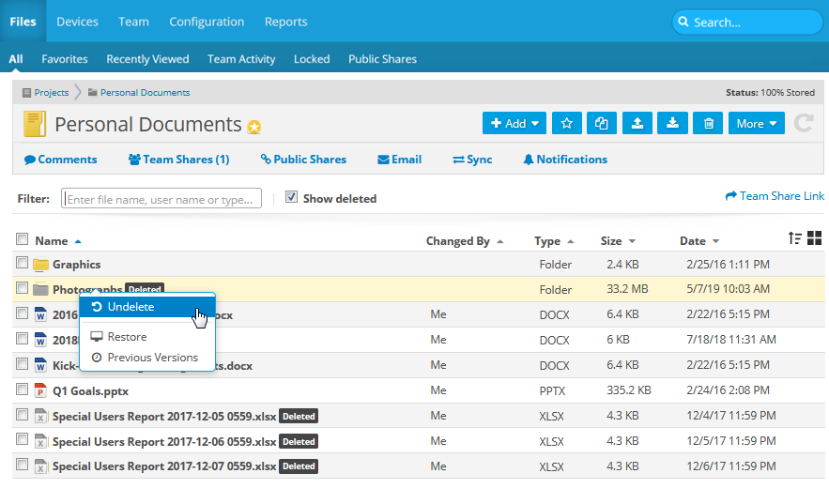Click the download toolbar icon
Viewport: 829px width, 504px height.
pos(673,123)
